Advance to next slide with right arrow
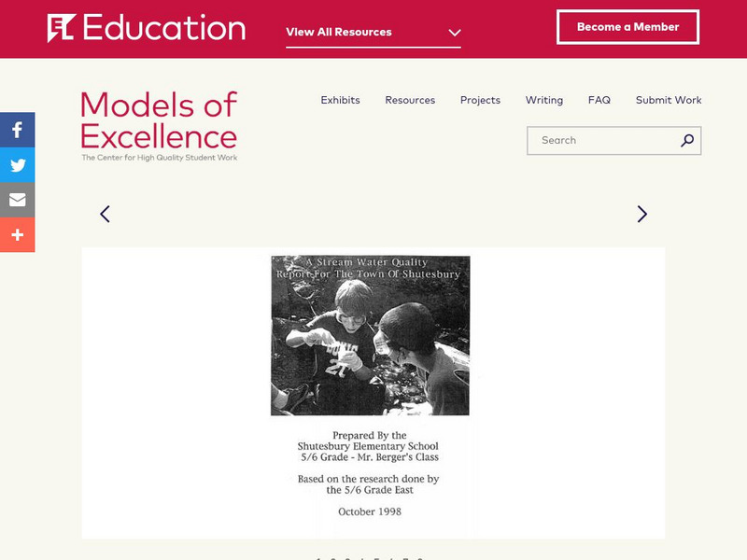 click(641, 214)
